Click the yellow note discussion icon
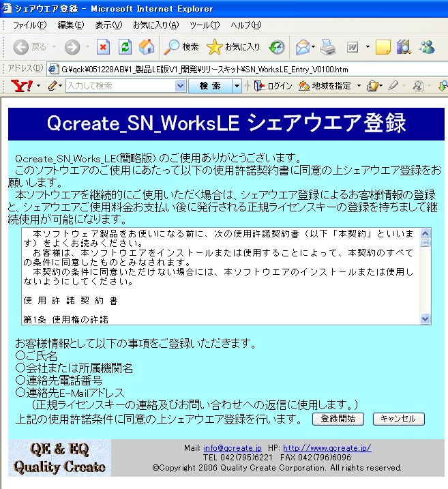Screen dimensions: 448x489 [x=383, y=48]
